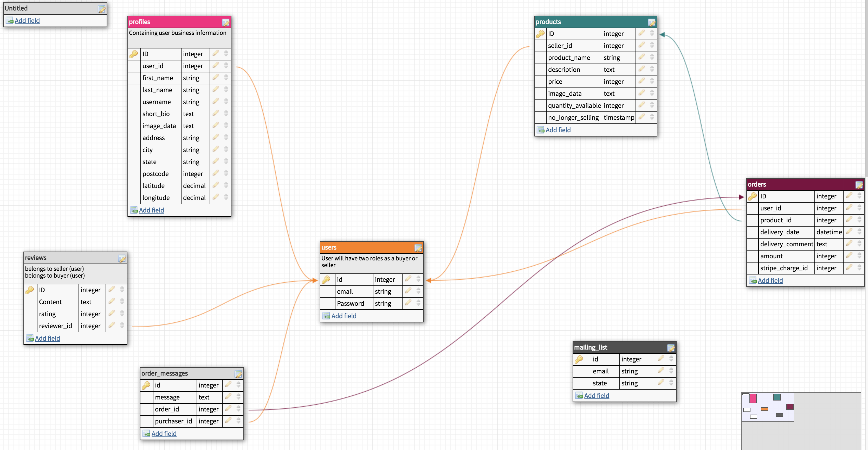The image size is (868, 450).
Task: Click Add field link in Untitled table
Action: 27,21
